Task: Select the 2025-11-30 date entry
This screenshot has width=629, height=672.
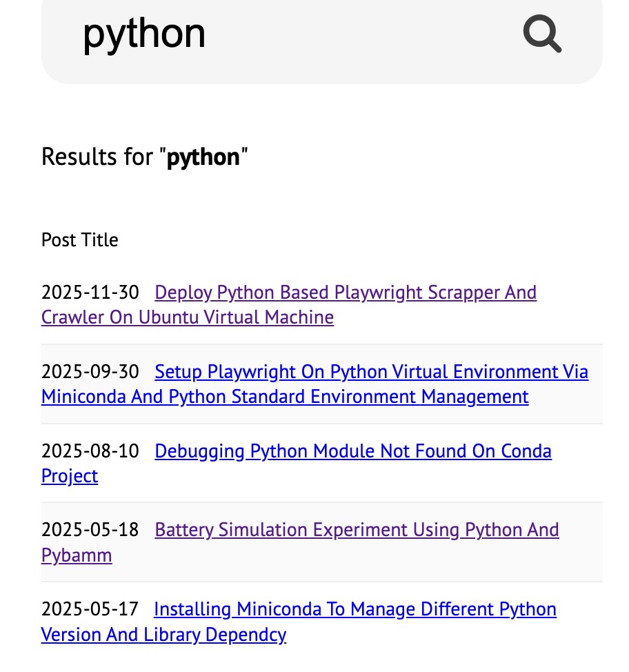Action: 90,293
